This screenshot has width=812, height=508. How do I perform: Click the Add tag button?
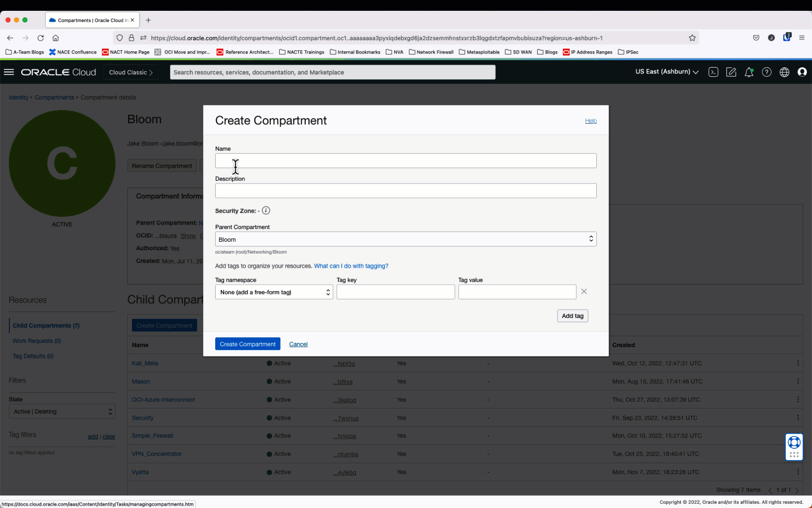pos(572,316)
